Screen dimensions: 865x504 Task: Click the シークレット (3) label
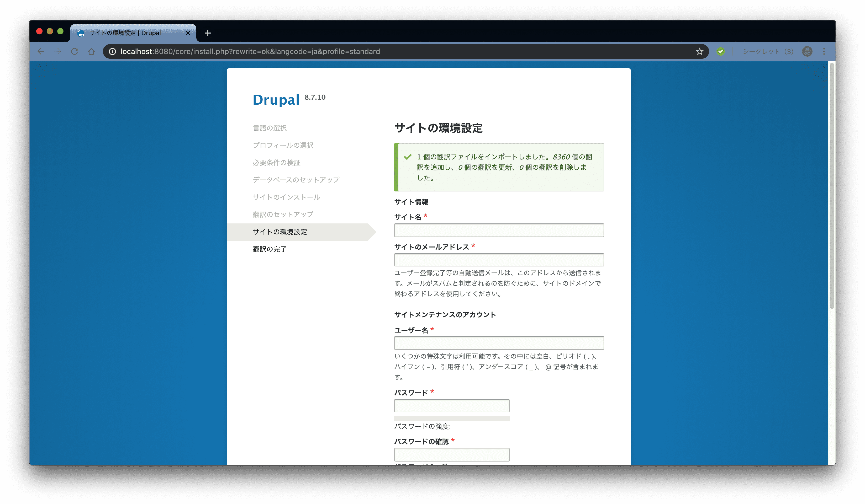point(768,51)
